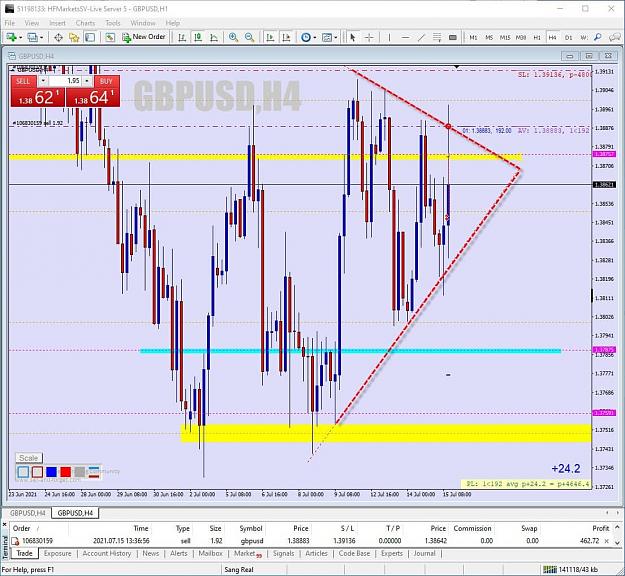Click the Order column header
625x576 pixels.
[22, 529]
